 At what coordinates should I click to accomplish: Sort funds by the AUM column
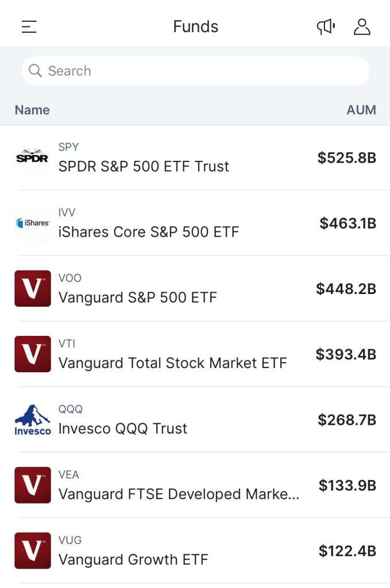(x=361, y=110)
